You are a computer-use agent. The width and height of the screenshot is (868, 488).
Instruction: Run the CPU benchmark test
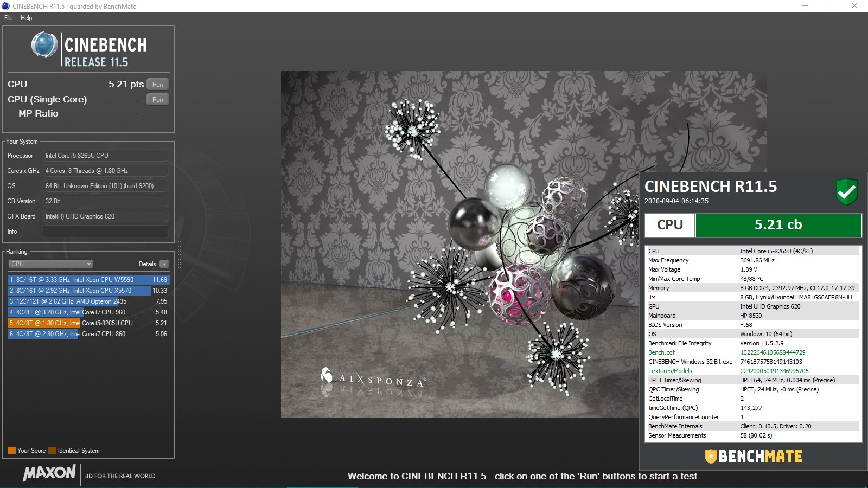coord(158,84)
